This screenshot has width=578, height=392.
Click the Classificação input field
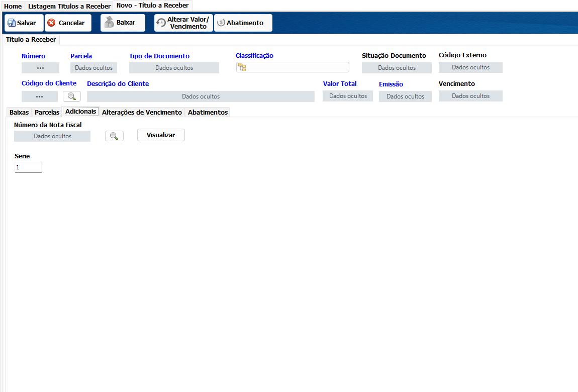[293, 67]
